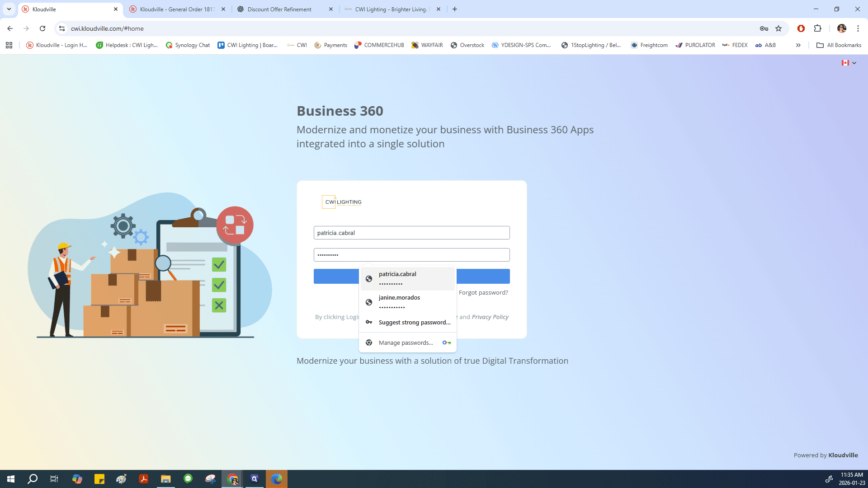
Task: Open the A&B bookmark
Action: 765,45
